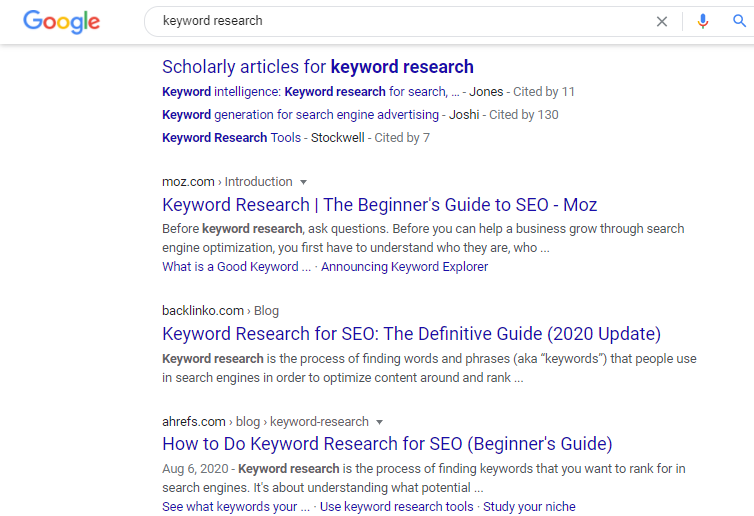Click the magnifier search icon
Viewport: 754px width, 516px height.
739,21
